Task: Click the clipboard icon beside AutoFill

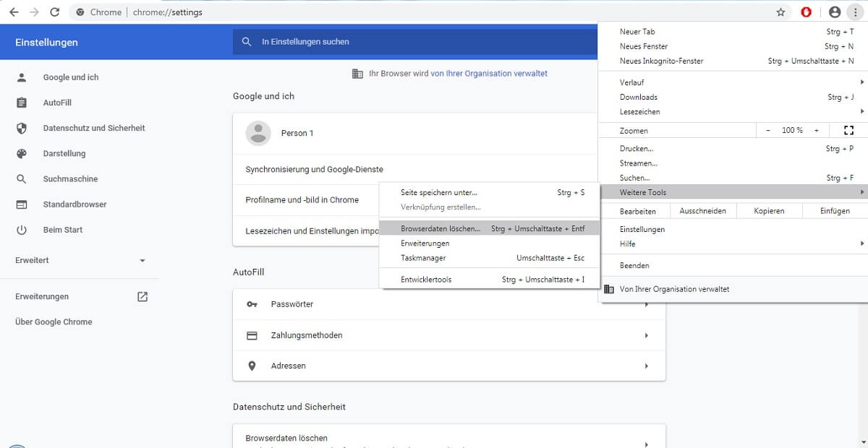Action: 22,103
